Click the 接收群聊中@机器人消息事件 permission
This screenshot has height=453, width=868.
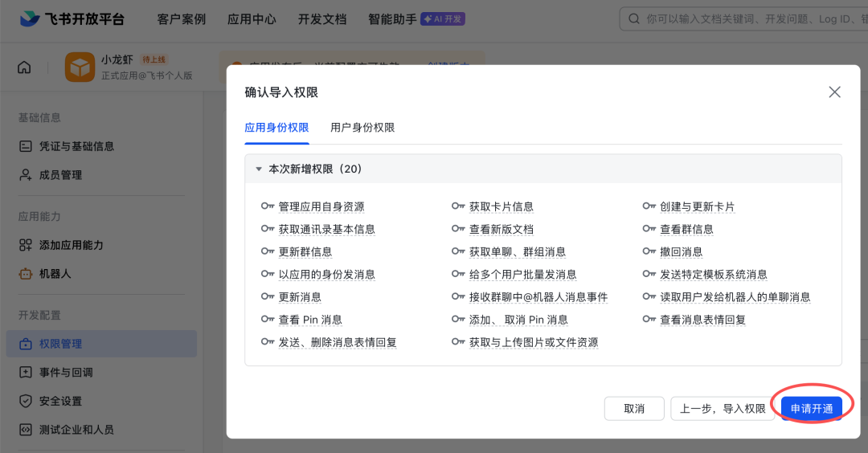[538, 297]
